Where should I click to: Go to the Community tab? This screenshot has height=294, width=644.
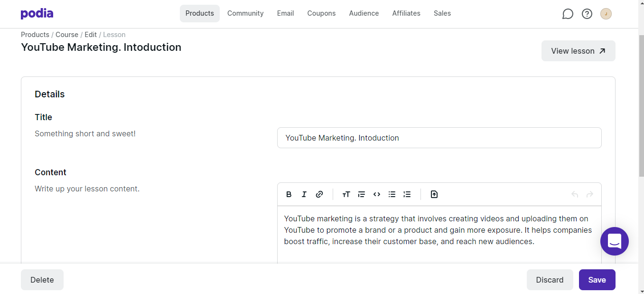click(x=245, y=13)
